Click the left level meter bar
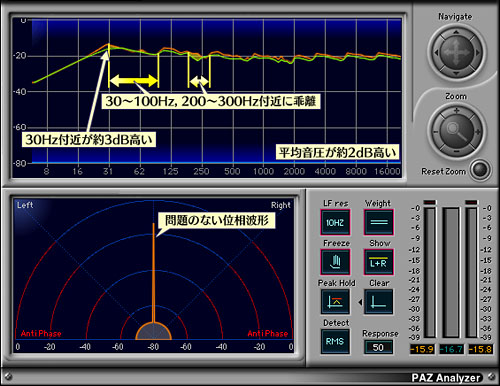500x386 pixels. coord(430,272)
